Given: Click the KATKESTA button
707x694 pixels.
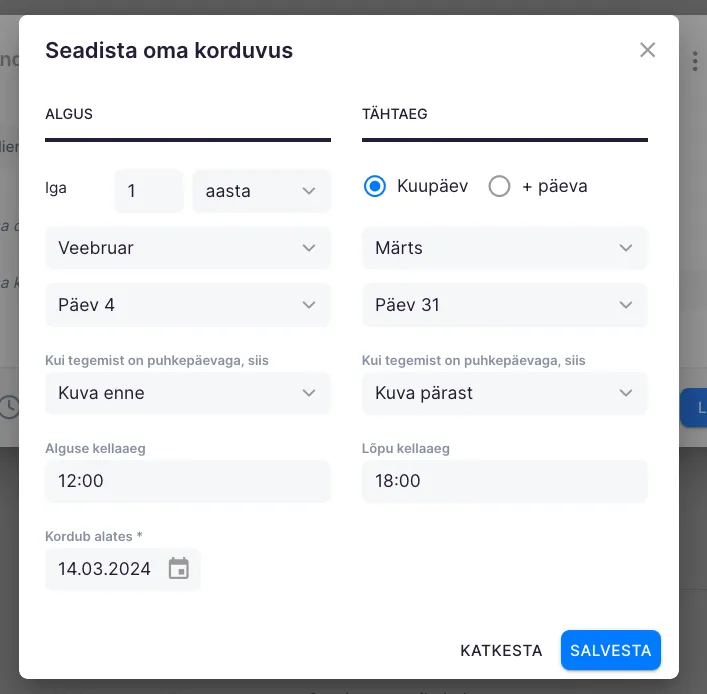Looking at the screenshot, I should [x=501, y=651].
